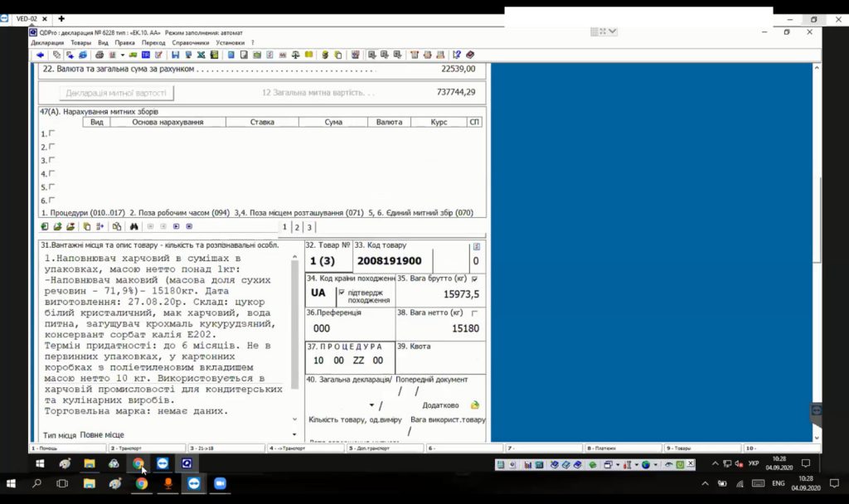The height and width of the screenshot is (504, 849).
Task: Open TeamViewer in the inner remote taskbar
Action: click(163, 463)
